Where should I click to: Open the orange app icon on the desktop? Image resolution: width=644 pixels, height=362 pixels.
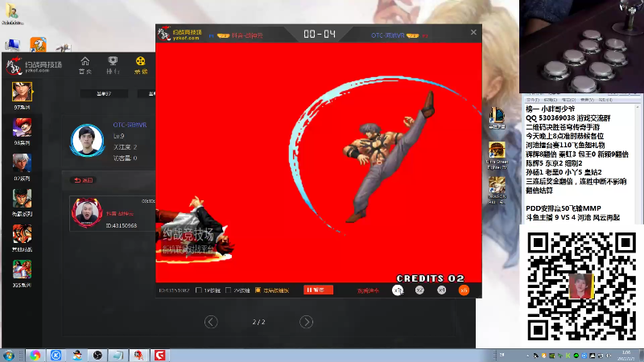click(x=38, y=44)
